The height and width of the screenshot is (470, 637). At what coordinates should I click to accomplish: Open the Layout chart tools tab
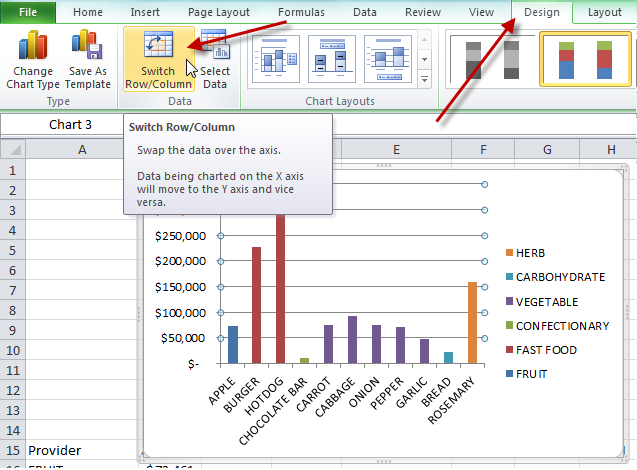(x=605, y=12)
